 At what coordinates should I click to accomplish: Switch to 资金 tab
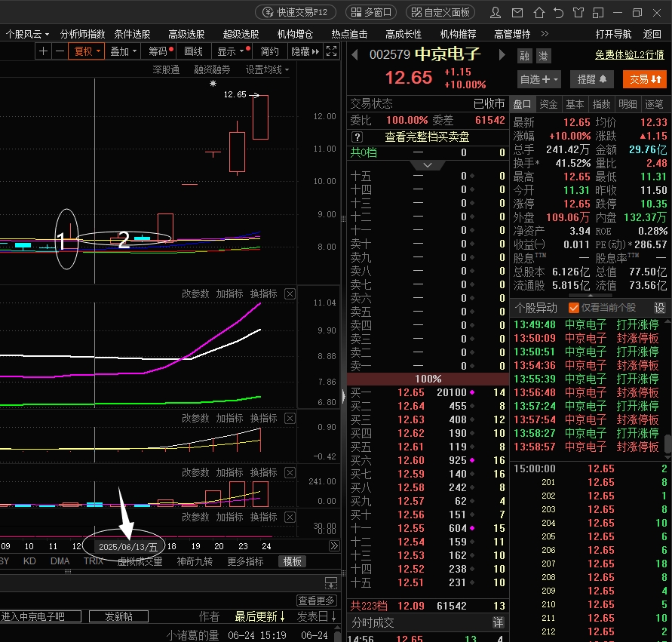[548, 104]
